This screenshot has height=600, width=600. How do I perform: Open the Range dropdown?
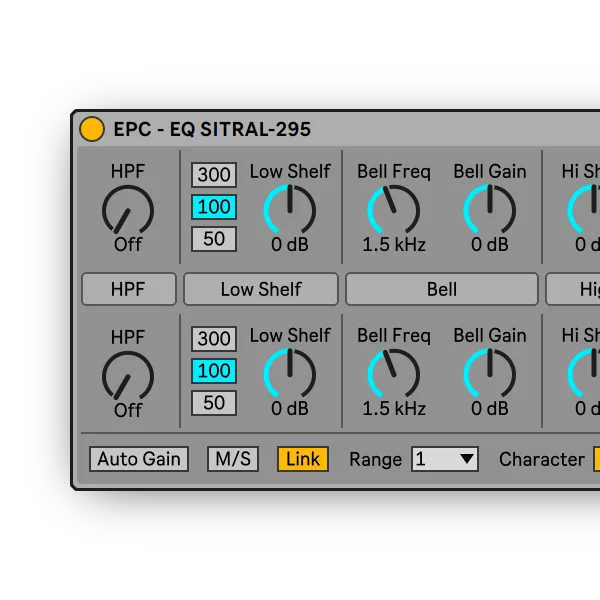click(x=445, y=459)
